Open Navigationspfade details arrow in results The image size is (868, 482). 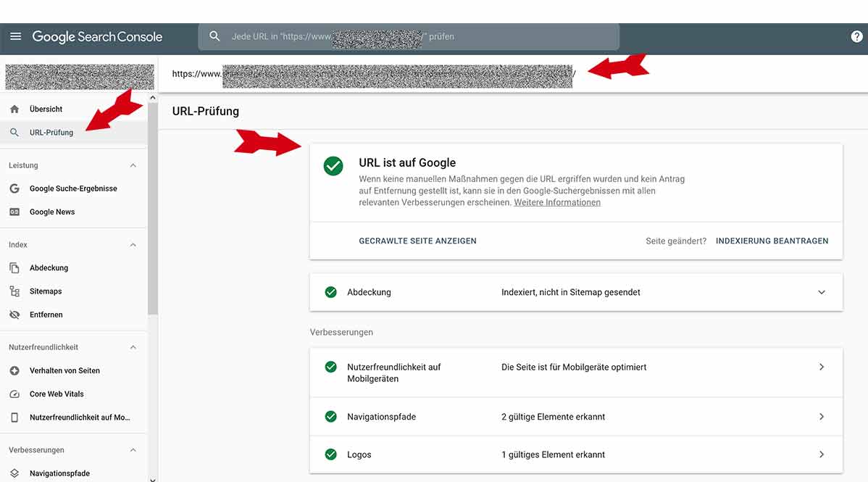coord(822,417)
